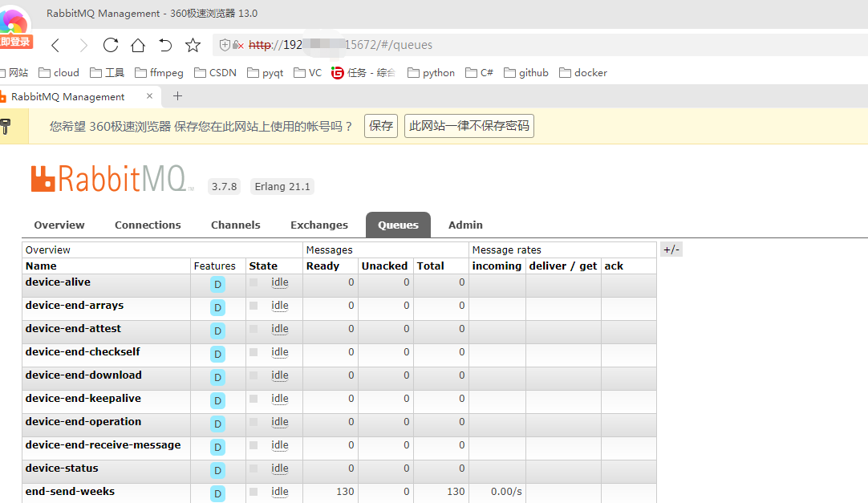
Task: Open the device-end-checkself queue
Action: pyautogui.click(x=83, y=352)
